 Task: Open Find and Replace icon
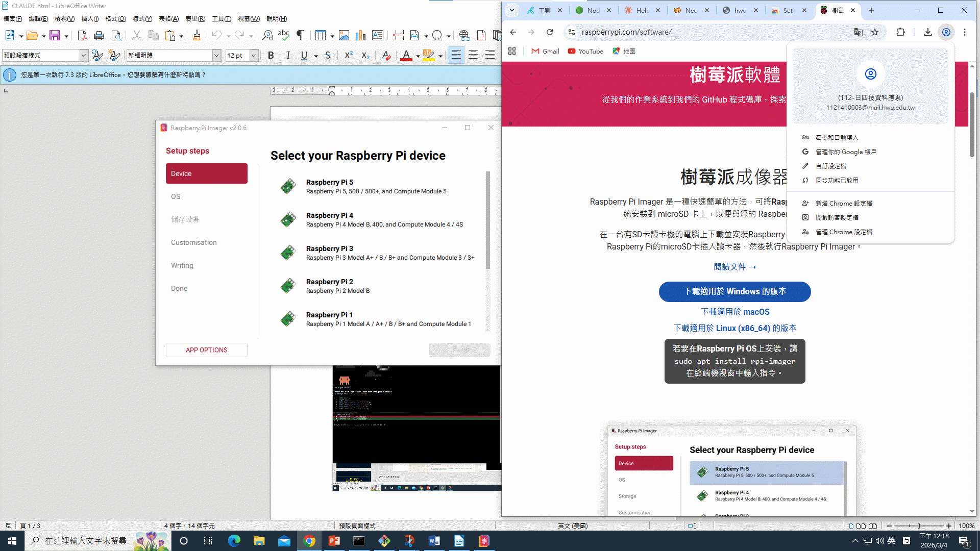[267, 35]
